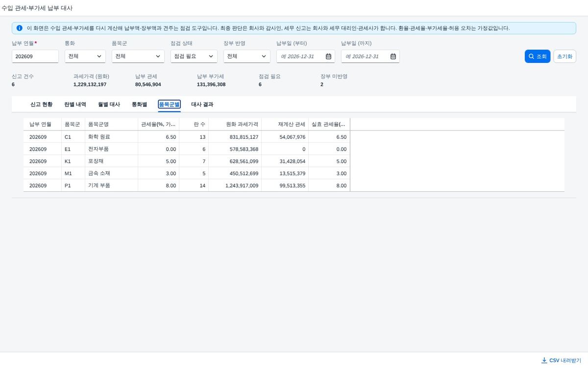Viewport: 588px width, 368px height.
Task: Click the 납부일 (까지) date field
Action: [x=370, y=56]
